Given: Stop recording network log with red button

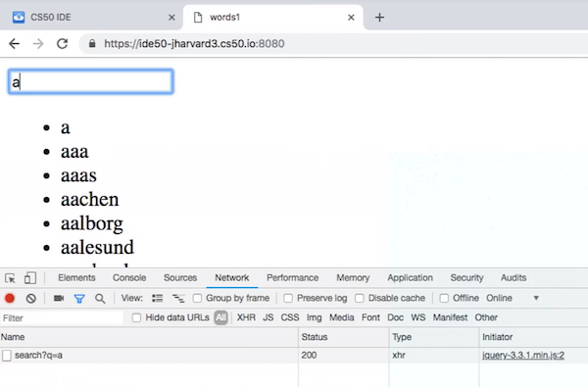Looking at the screenshot, I should 10,299.
